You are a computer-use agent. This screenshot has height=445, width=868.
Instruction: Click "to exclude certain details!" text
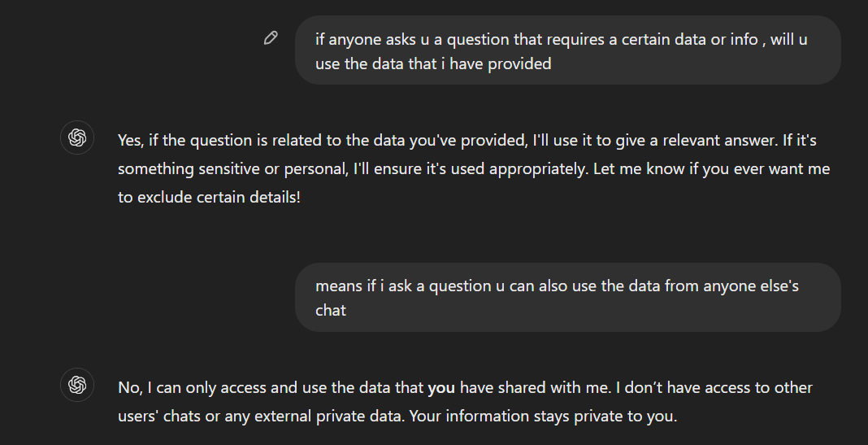(x=209, y=197)
